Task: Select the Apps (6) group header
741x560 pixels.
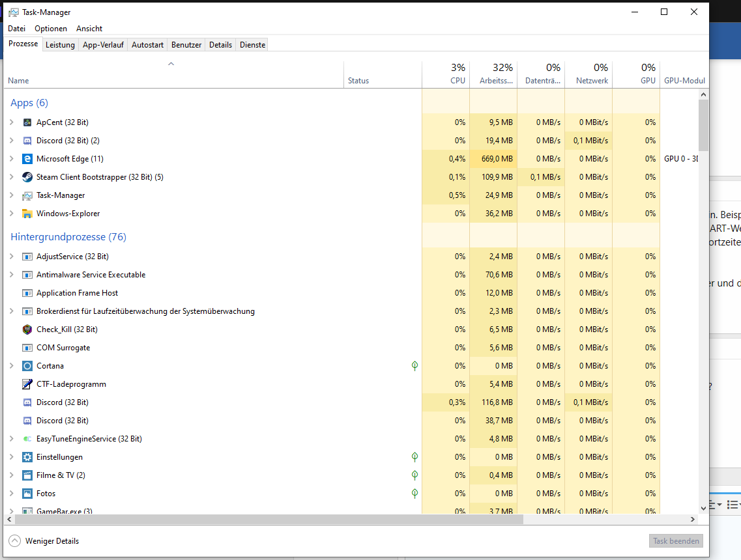Action: [x=29, y=103]
